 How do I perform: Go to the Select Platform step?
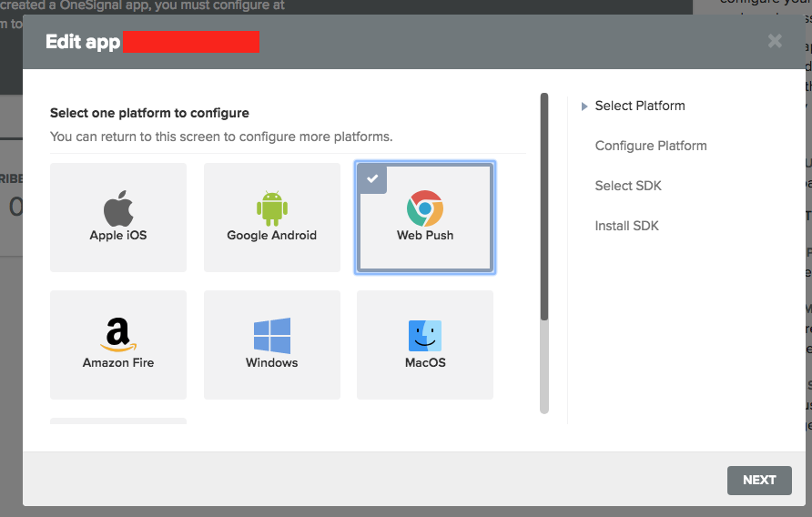pyautogui.click(x=640, y=106)
